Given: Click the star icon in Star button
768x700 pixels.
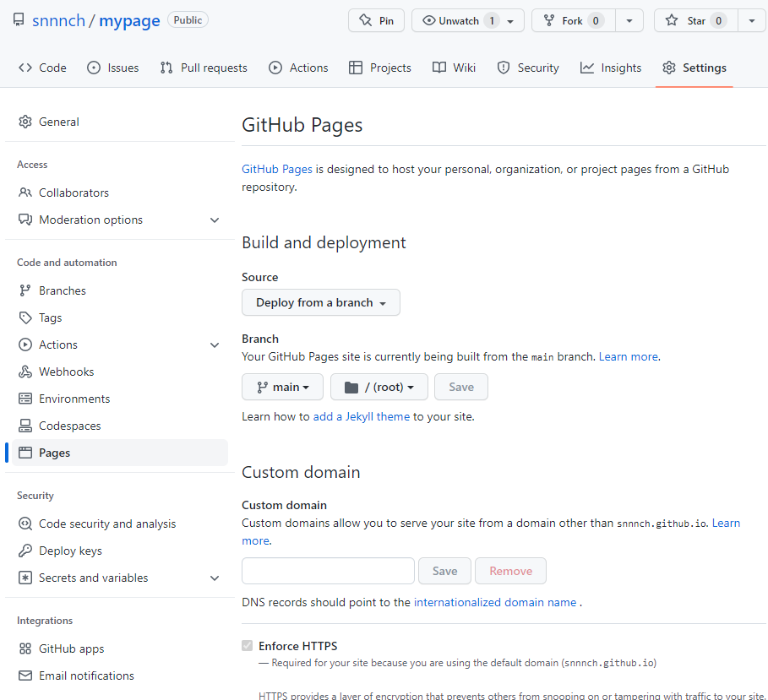Looking at the screenshot, I should tap(672, 20).
